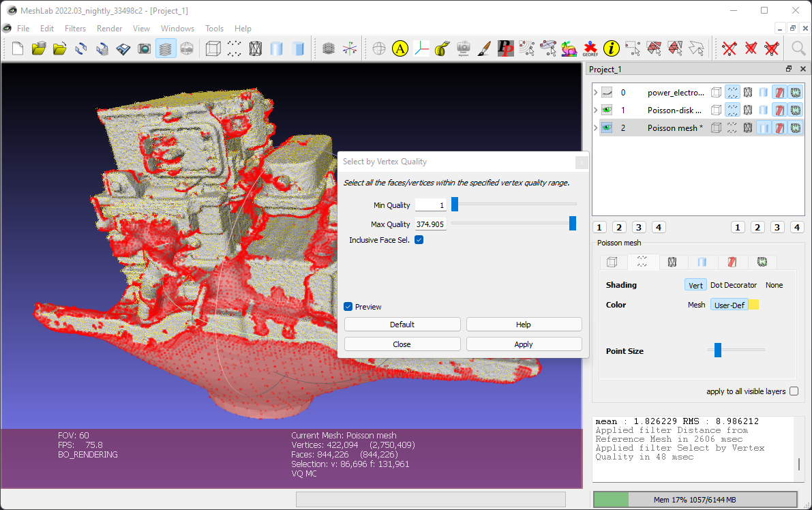This screenshot has height=510, width=812.
Task: Open the File menu
Action: [23, 29]
